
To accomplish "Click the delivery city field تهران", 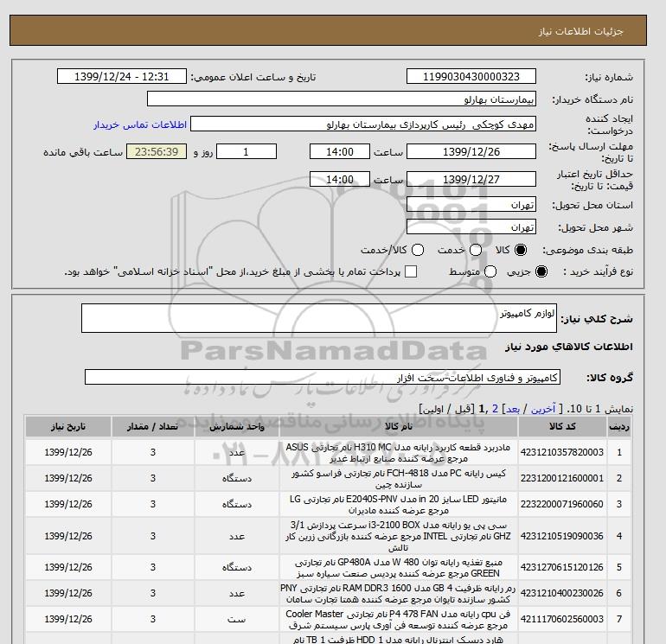I will pos(471,226).
